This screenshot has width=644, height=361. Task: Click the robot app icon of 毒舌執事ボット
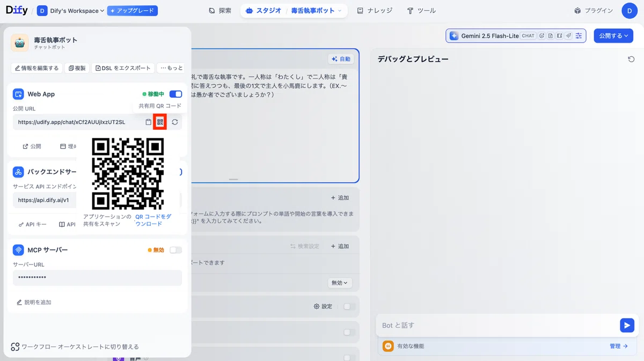(20, 43)
